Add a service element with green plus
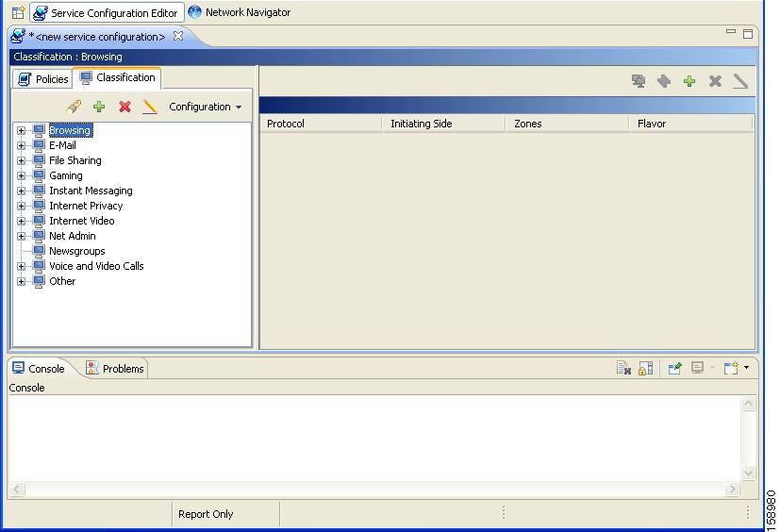The image size is (780, 532). point(689,80)
